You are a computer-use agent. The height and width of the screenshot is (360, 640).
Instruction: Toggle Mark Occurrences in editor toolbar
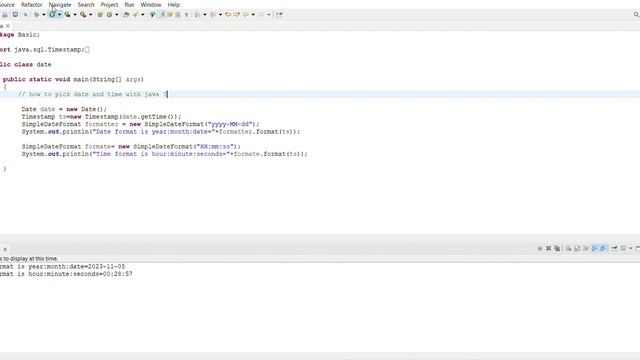[x=161, y=15]
